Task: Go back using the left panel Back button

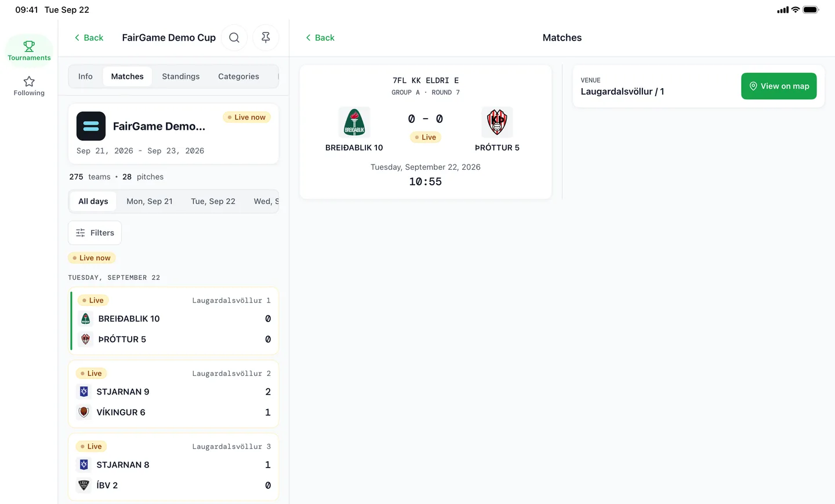Action: (x=89, y=38)
